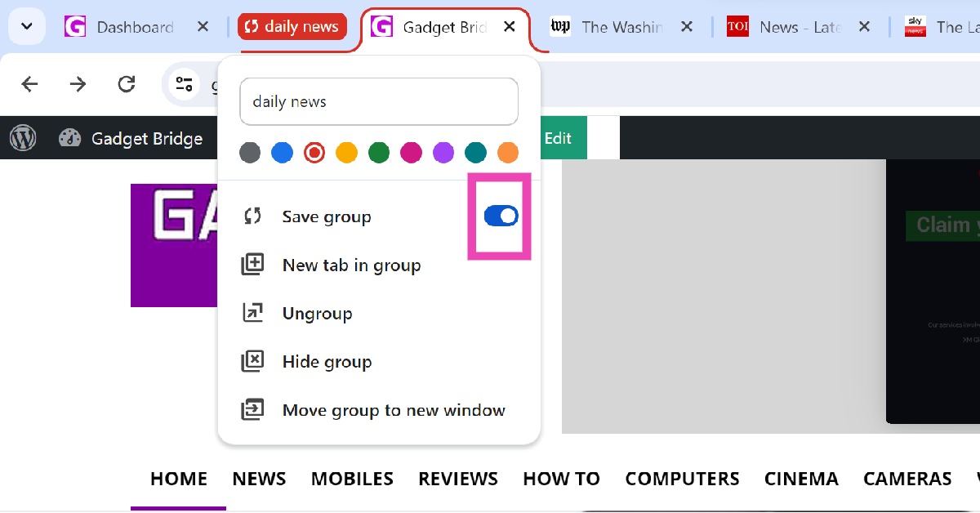Click the daily news tab group label
This screenshot has width=980, height=513.
coord(292,27)
